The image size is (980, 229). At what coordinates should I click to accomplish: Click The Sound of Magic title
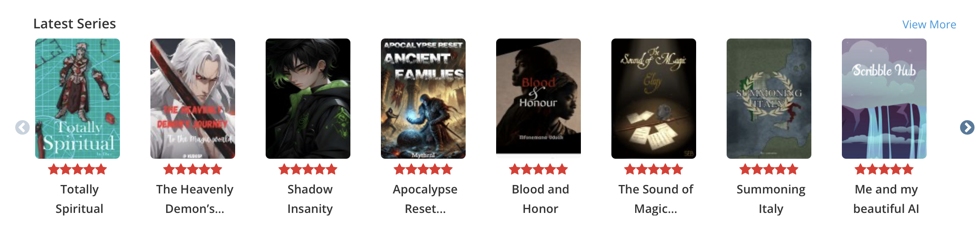[x=655, y=199]
